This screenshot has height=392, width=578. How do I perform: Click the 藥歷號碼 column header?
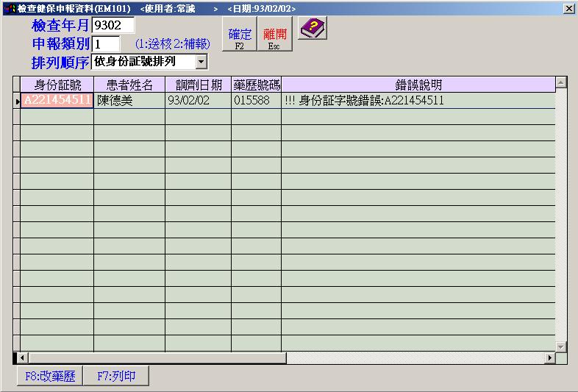(256, 85)
